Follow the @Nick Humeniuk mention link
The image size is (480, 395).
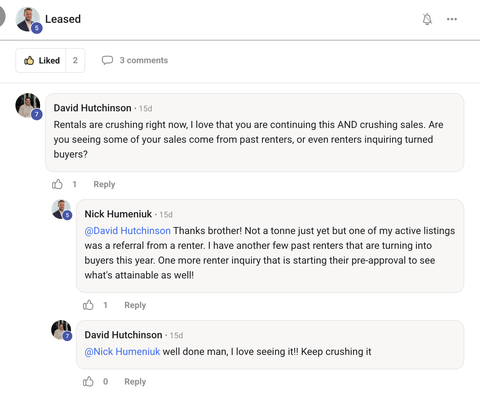coord(122,352)
